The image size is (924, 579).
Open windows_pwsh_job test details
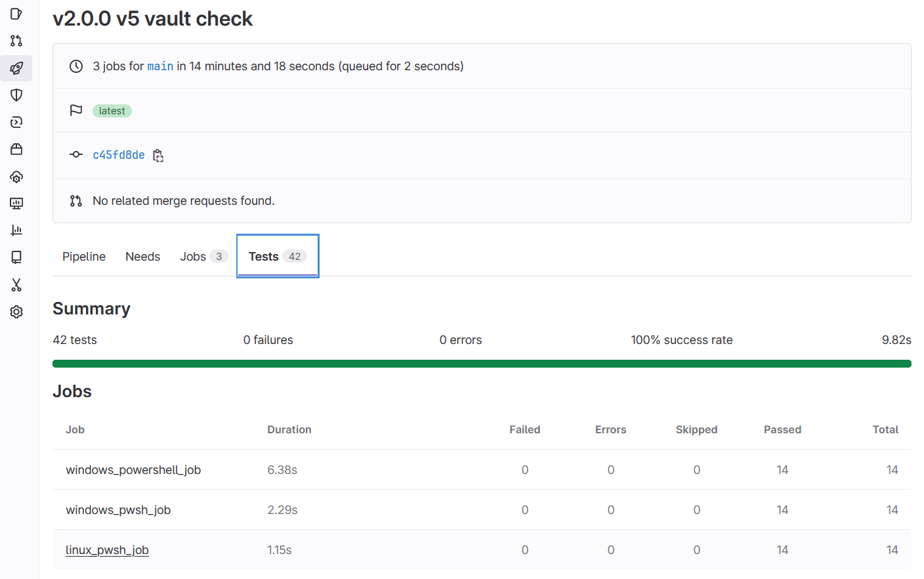click(x=118, y=510)
